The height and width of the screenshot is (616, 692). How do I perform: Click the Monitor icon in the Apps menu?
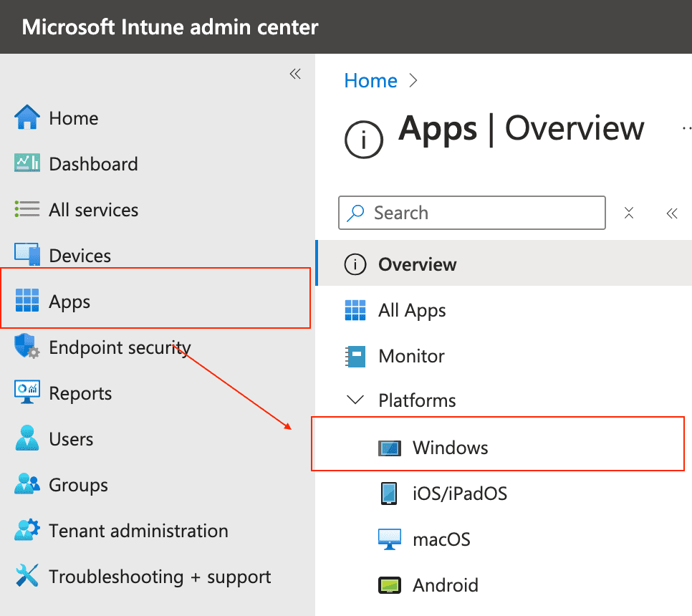(x=355, y=356)
